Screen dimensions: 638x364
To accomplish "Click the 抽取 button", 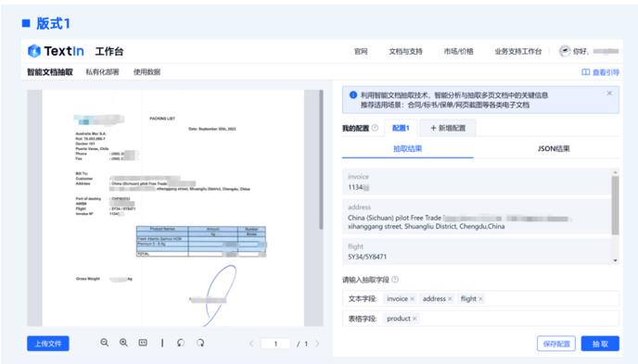I will coord(600,344).
